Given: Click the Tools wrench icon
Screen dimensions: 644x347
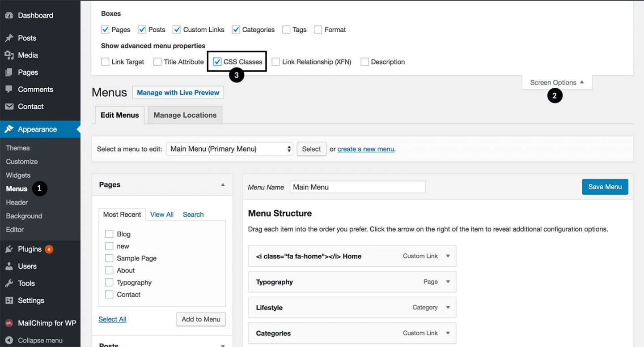Looking at the screenshot, I should [x=9, y=283].
